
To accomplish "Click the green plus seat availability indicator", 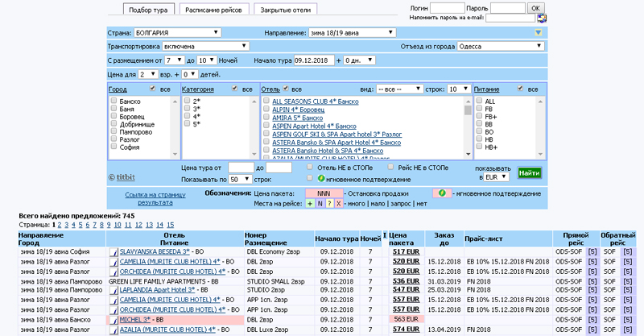I will coord(310,204).
